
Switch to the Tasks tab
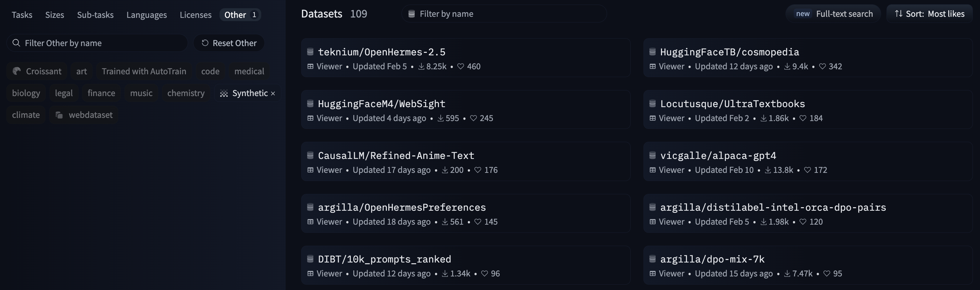point(22,15)
